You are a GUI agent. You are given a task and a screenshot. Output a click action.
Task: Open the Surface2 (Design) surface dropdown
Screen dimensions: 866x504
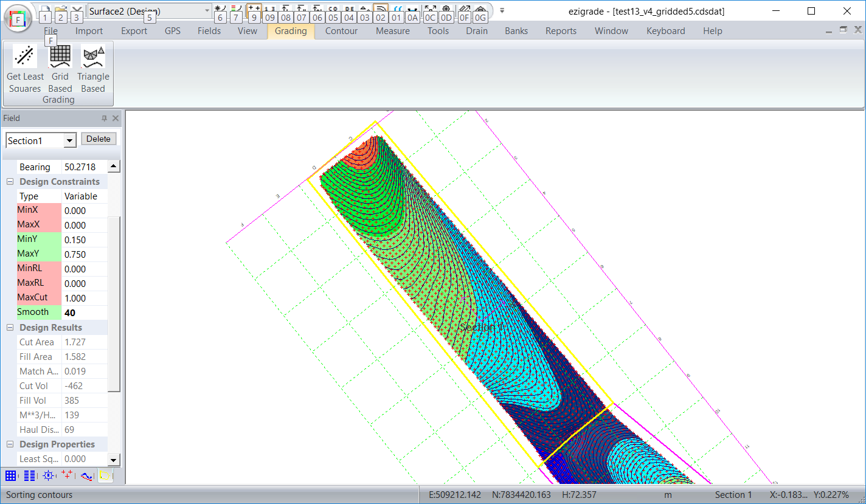click(207, 11)
